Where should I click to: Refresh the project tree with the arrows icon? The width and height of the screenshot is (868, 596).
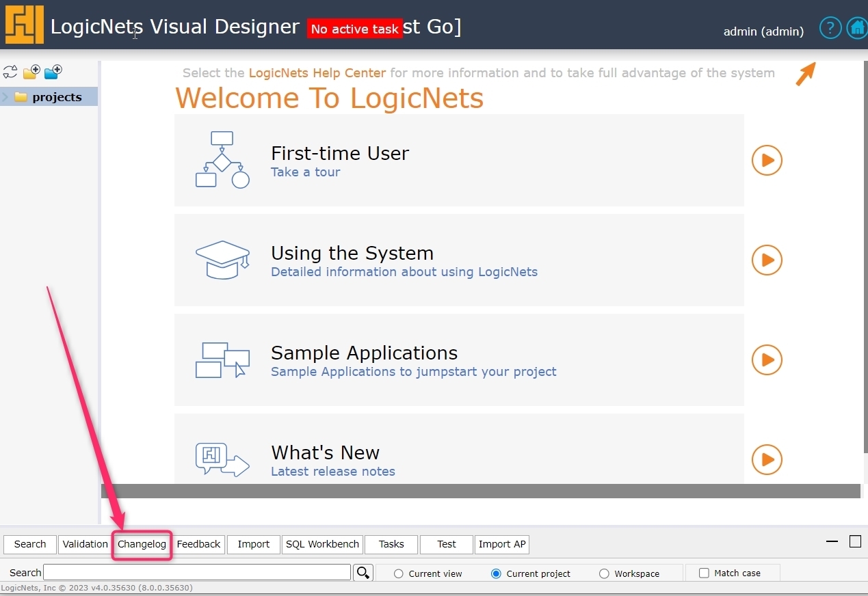point(10,72)
